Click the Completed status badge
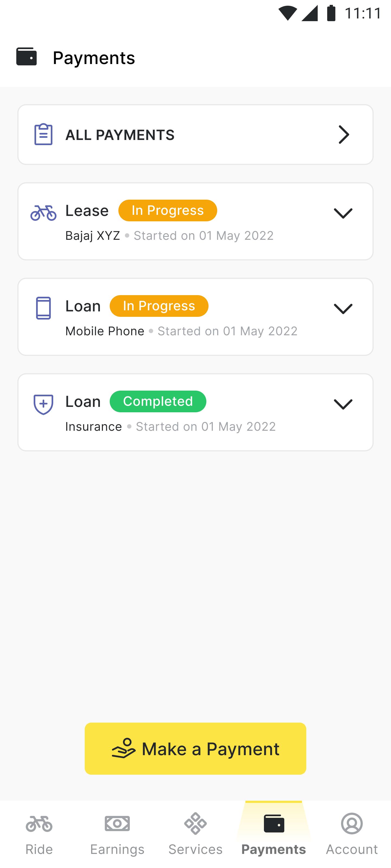 coord(158,401)
